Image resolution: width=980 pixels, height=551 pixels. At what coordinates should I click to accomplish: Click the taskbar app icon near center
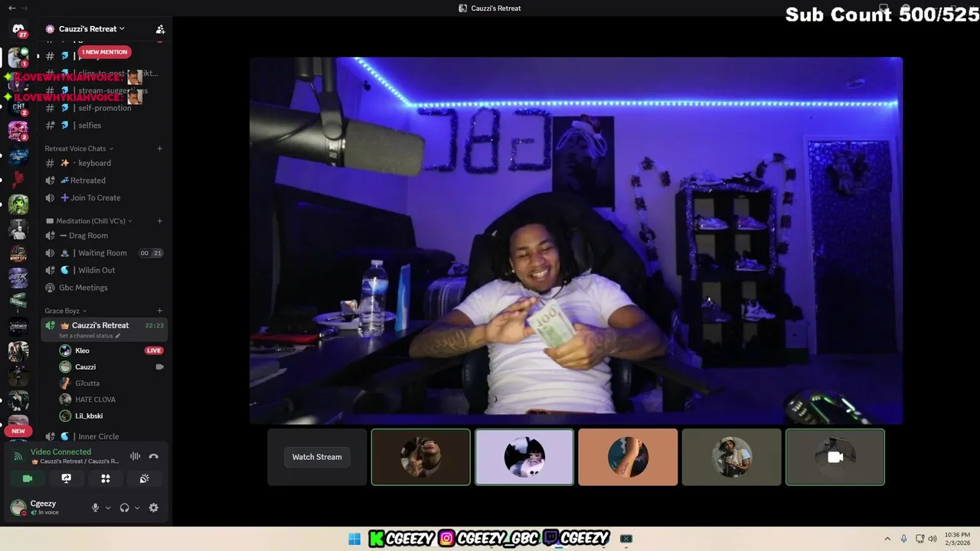click(626, 539)
